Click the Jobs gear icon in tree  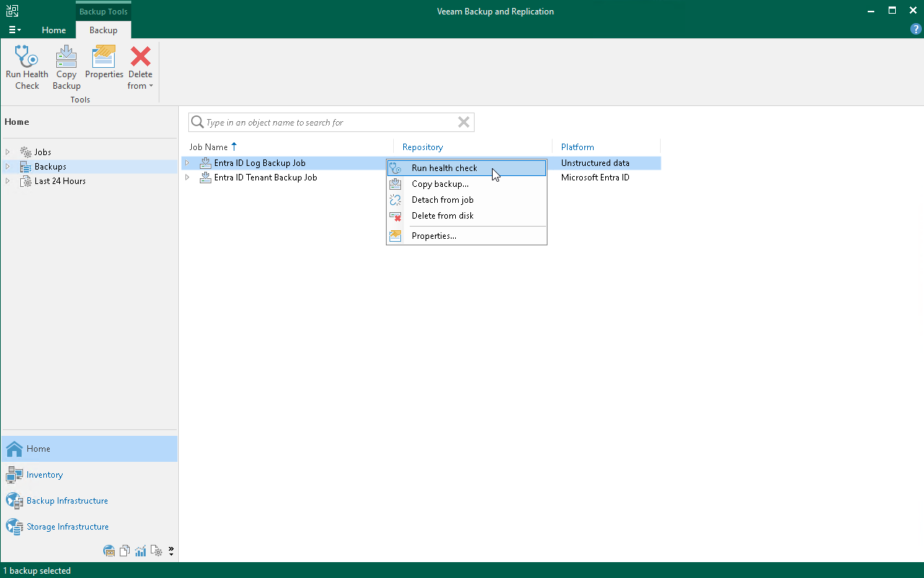25,152
